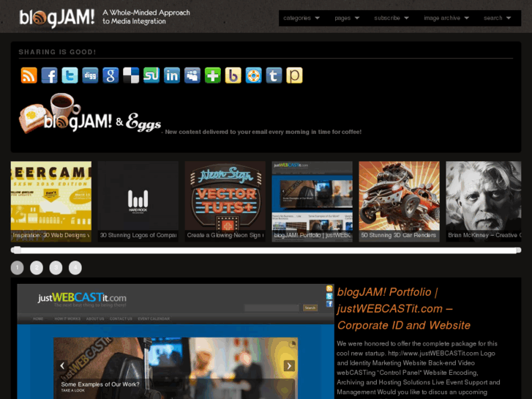Switch to carousel page 2
The width and height of the screenshot is (532, 399).
tap(37, 267)
